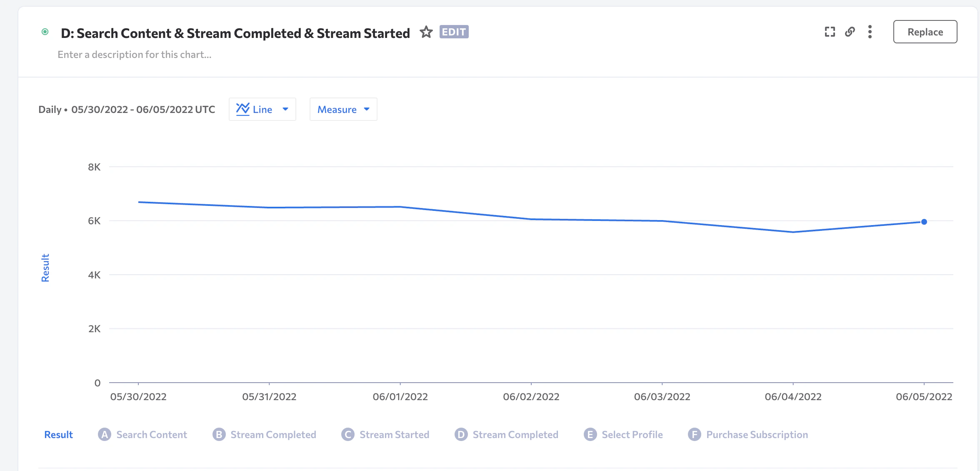
Task: Click the A badge for Search Content
Action: click(x=105, y=435)
